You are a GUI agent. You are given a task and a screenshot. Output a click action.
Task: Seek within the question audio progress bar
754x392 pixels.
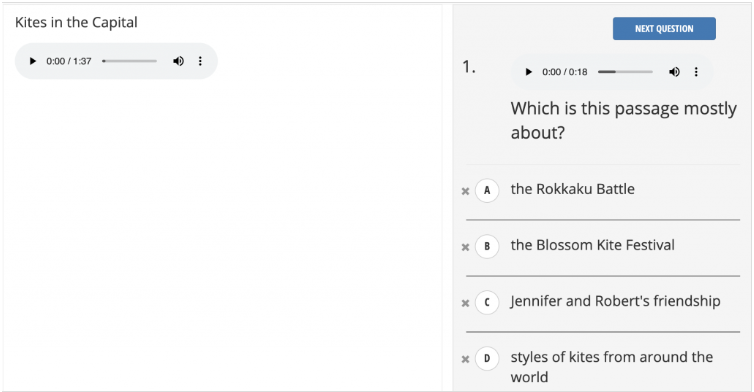(625, 72)
